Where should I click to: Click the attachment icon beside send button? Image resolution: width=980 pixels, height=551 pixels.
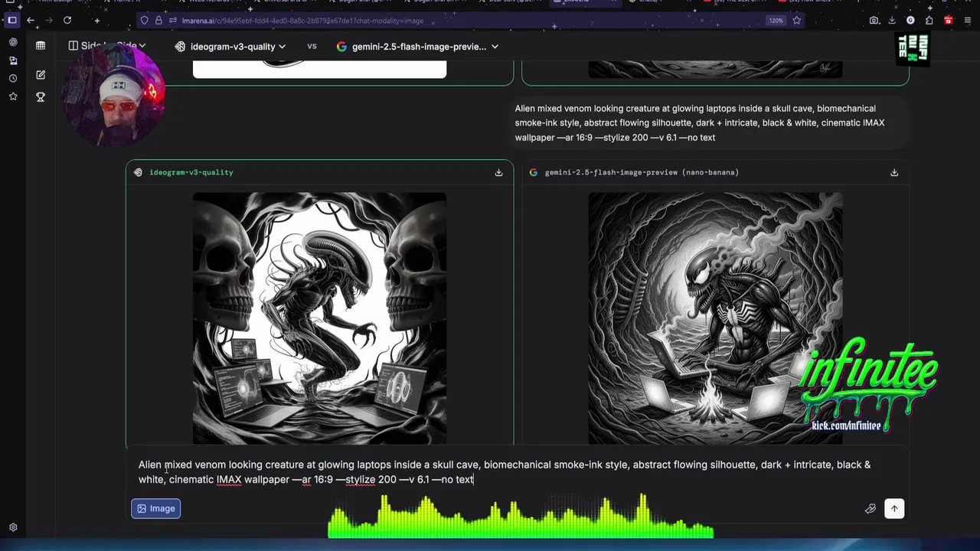(870, 508)
